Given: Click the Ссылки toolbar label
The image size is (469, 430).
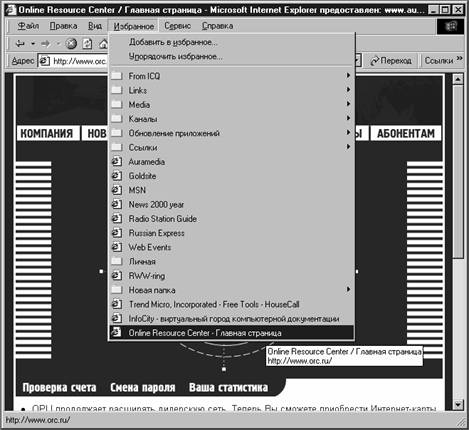Looking at the screenshot, I should (x=439, y=61).
